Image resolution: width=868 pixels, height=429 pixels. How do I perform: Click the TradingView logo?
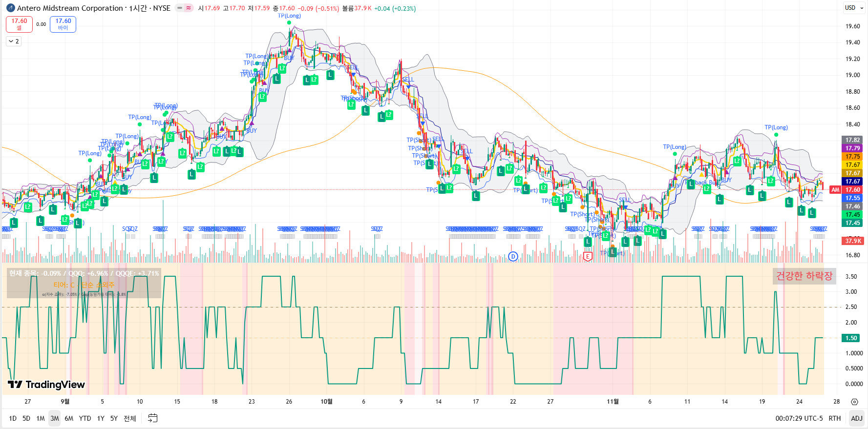coord(46,385)
